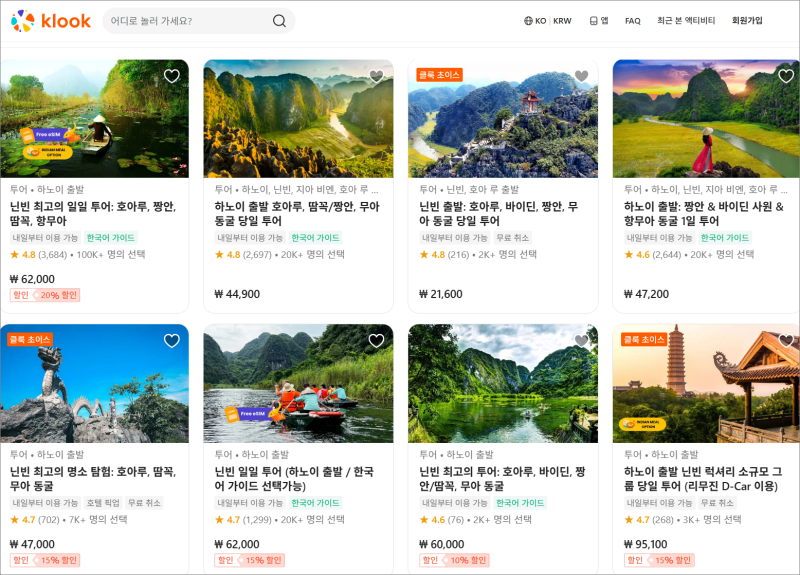800x575 pixels.
Task: Click the 클룩 초이스 badge on pagoda tower card
Action: tap(644, 340)
